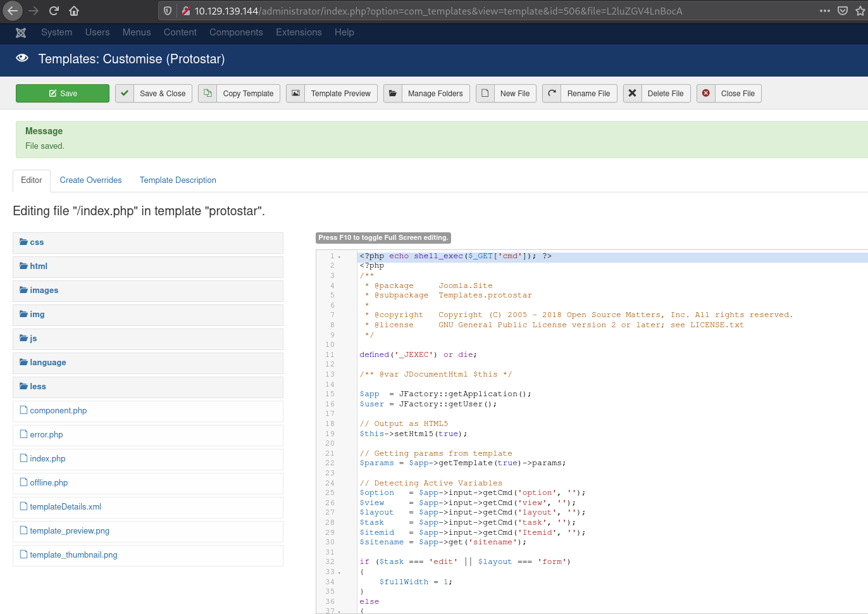
Task: Open the page actions three-dot menu
Action: [825, 11]
